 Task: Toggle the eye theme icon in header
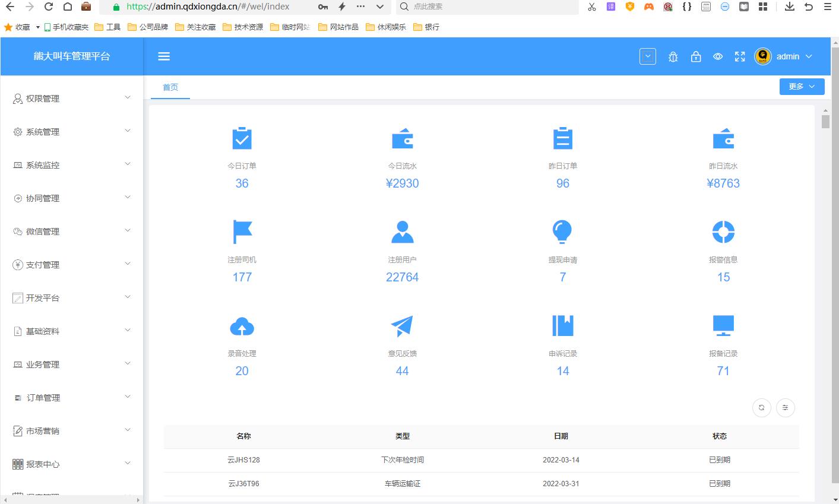tap(718, 57)
